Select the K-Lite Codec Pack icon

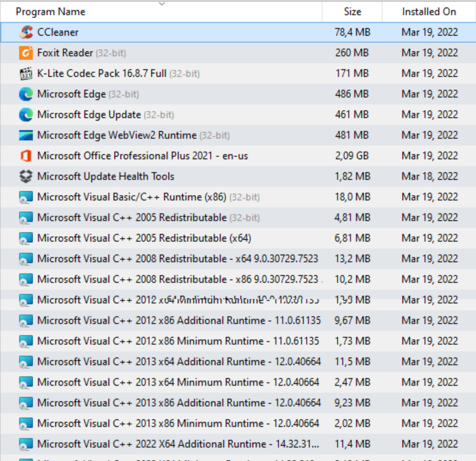tap(26, 74)
